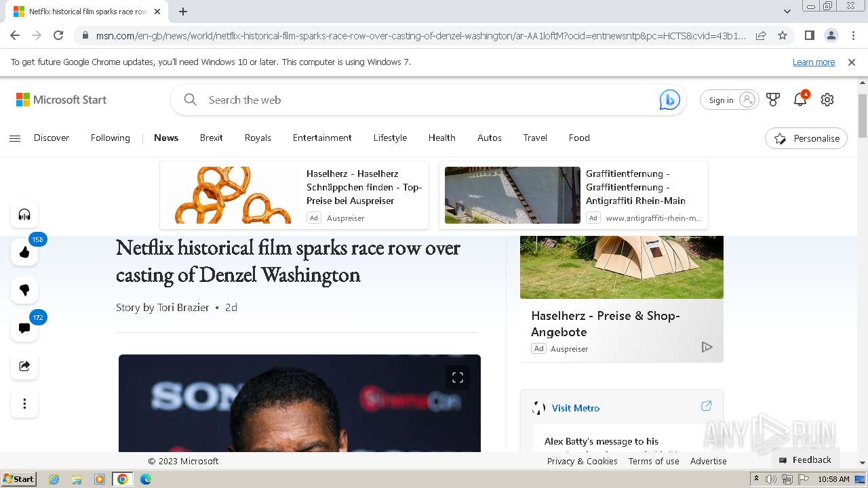Select the Lifestyle tab
This screenshot has height=488, width=868.
click(390, 138)
